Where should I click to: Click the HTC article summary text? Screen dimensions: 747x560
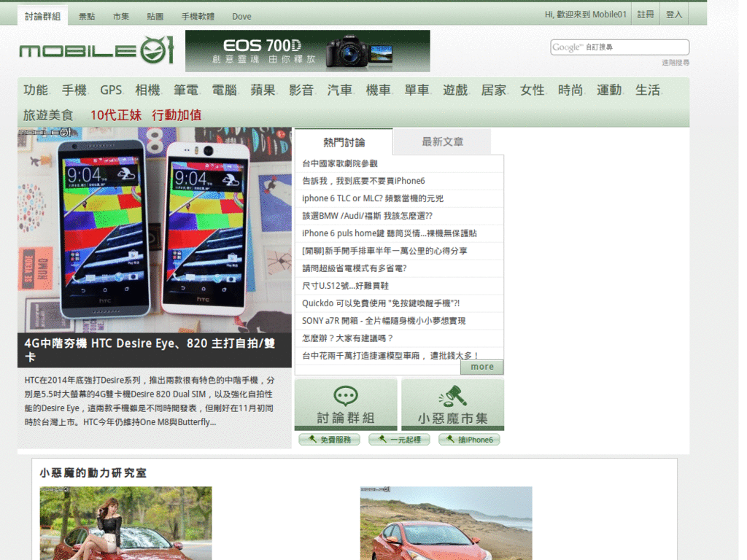pyautogui.click(x=150, y=401)
